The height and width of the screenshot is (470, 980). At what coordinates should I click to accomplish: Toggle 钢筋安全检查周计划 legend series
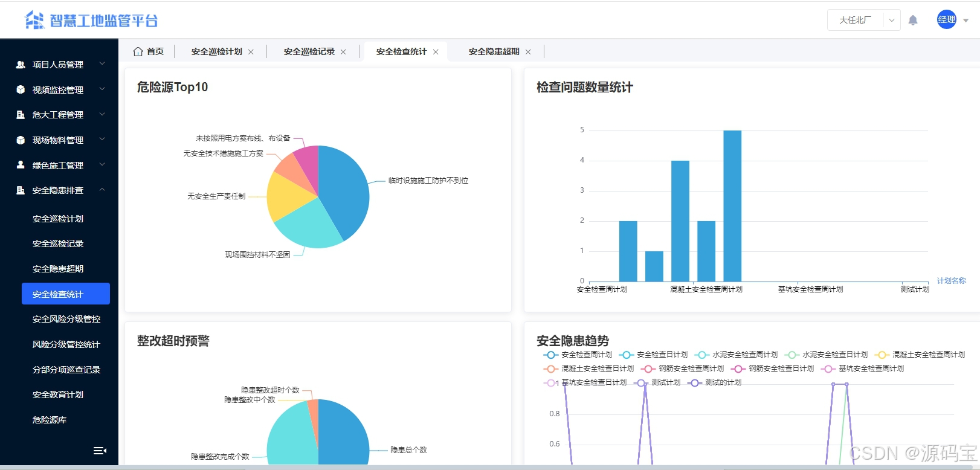[683, 369]
